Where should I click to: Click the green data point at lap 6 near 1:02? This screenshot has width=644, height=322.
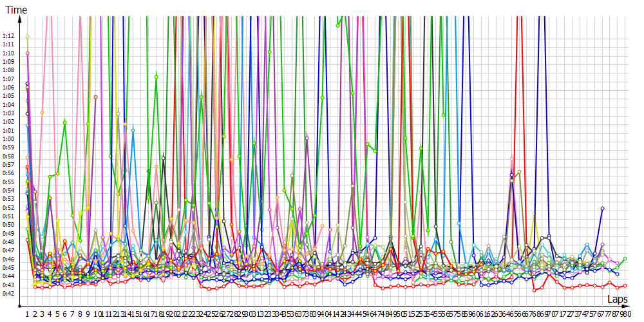click(x=65, y=122)
